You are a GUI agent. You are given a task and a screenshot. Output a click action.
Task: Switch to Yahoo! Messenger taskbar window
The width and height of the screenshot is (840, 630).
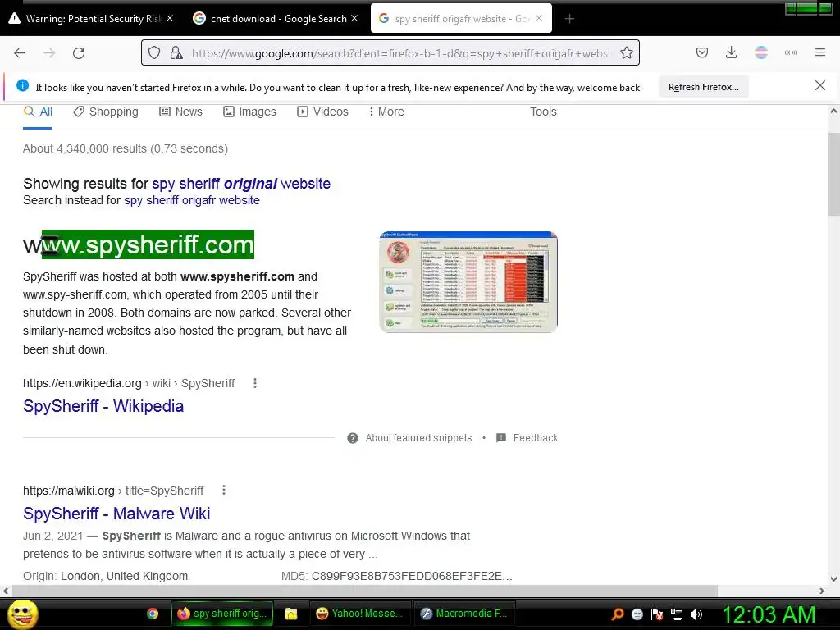point(359,614)
